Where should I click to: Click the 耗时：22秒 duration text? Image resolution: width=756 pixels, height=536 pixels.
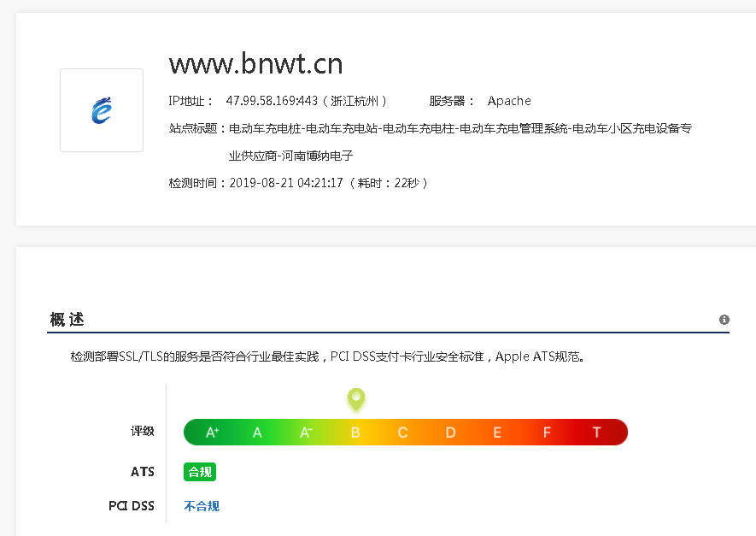click(388, 183)
